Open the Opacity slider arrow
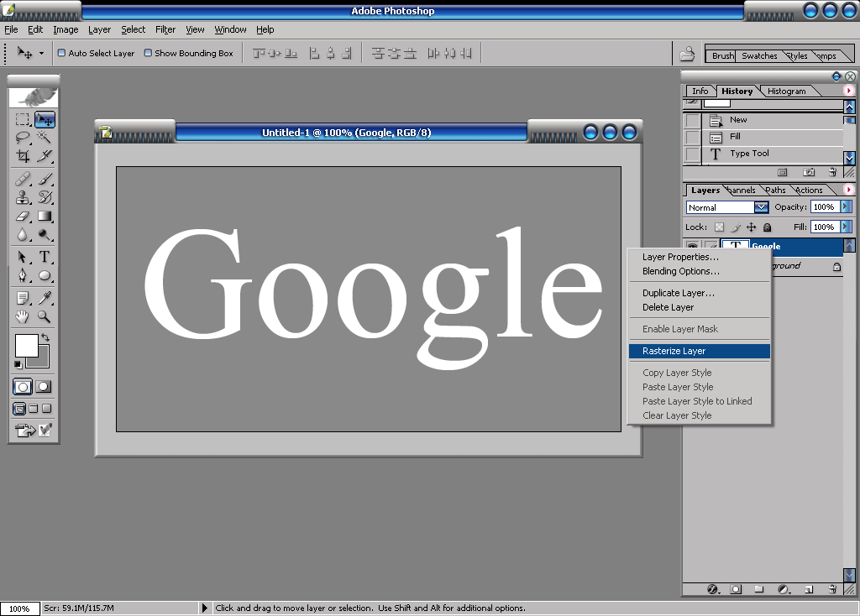The height and width of the screenshot is (616, 860). pos(847,206)
